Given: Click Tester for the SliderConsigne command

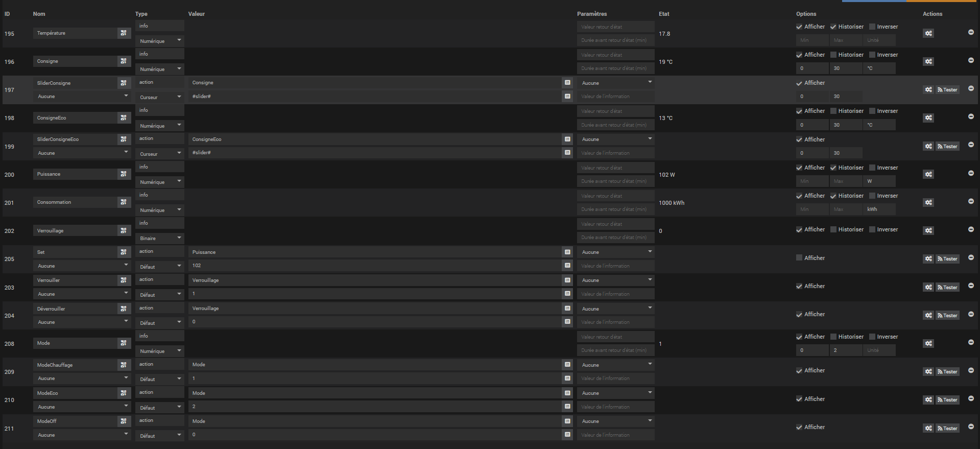Looking at the screenshot, I should [x=947, y=89].
